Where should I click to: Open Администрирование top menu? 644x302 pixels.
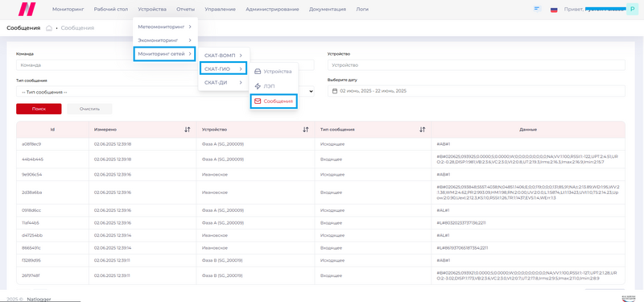[x=272, y=9]
